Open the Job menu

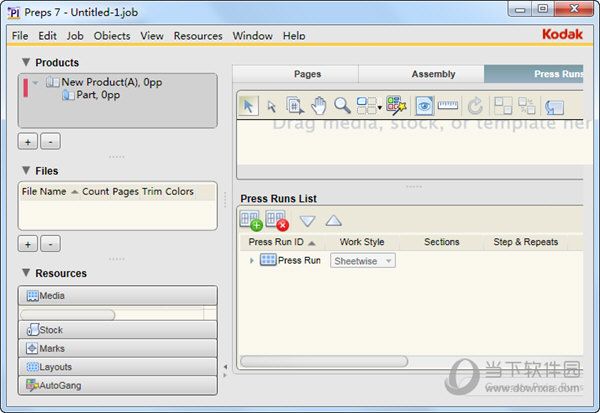coord(75,36)
